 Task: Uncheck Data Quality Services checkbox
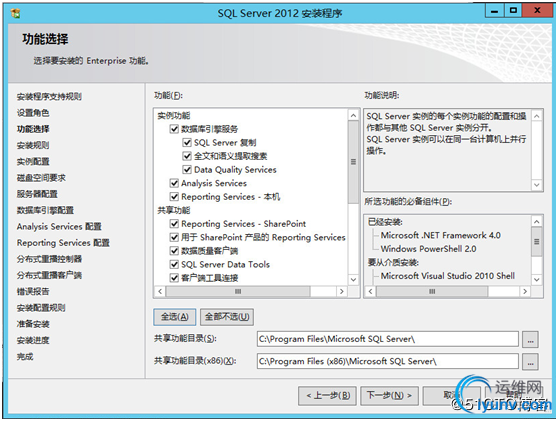tap(187, 170)
